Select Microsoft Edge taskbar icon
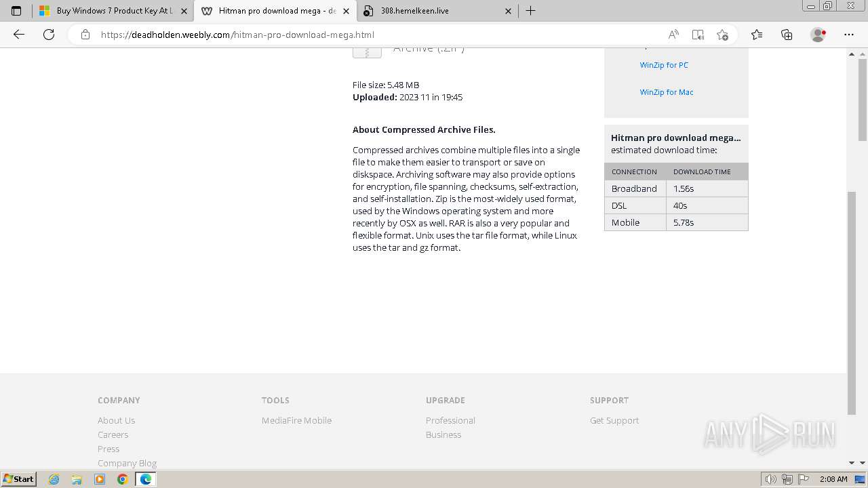Viewport: 868px width, 488px height. (145, 479)
